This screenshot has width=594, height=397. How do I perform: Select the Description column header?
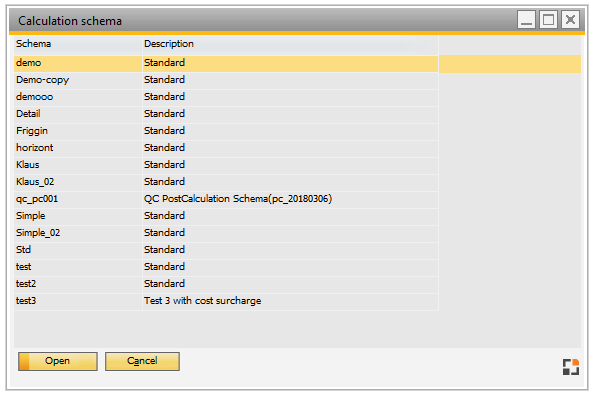[x=290, y=44]
